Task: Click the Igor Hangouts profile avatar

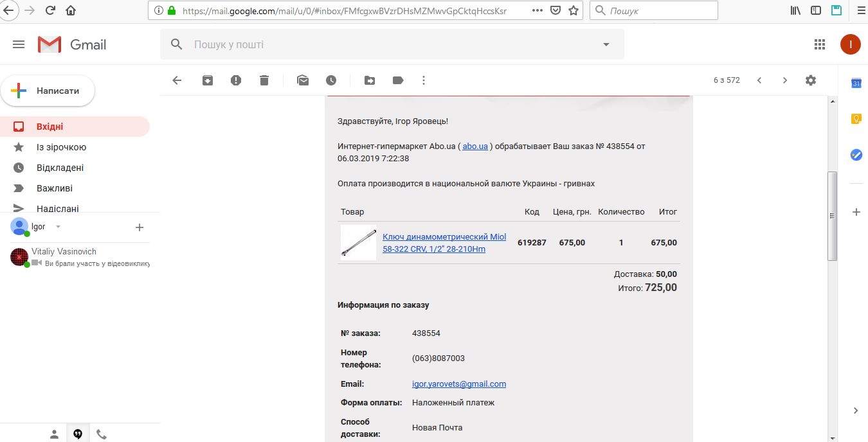Action: click(19, 227)
